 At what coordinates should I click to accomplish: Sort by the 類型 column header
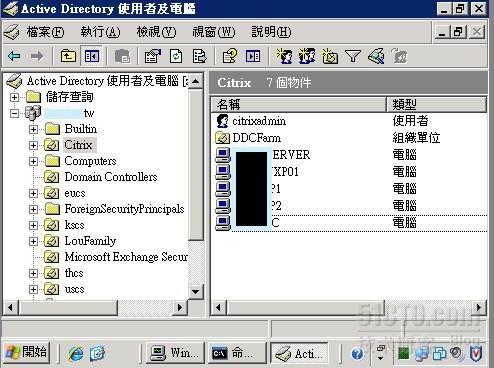point(436,105)
